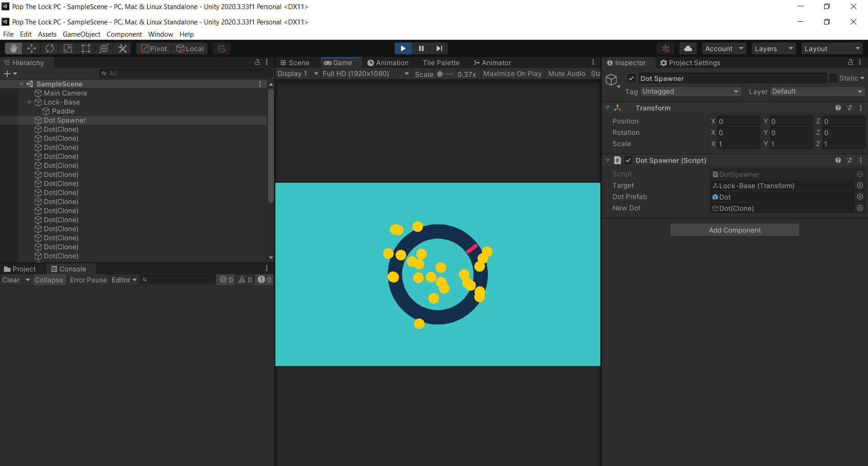Viewport: 868px width, 466px height.
Task: Select the Scale tool
Action: pyautogui.click(x=68, y=48)
